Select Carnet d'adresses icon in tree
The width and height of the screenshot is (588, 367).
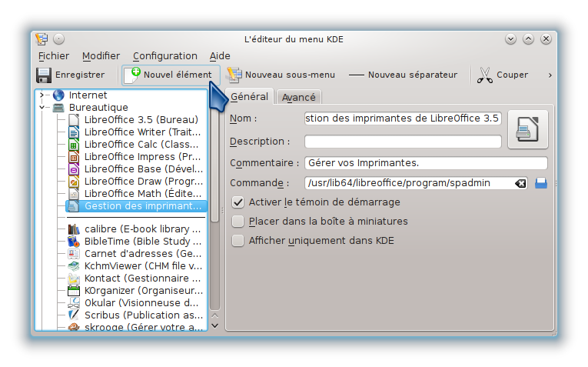coord(74,254)
